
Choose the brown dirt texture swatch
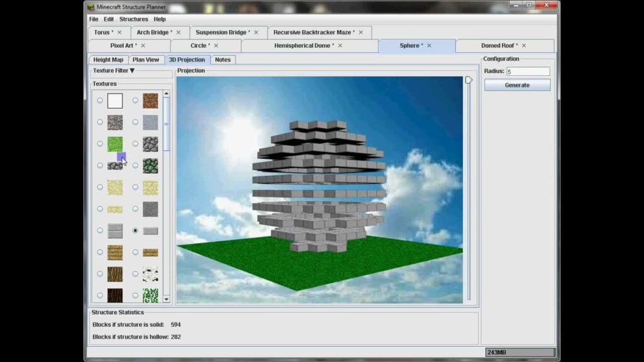point(150,101)
